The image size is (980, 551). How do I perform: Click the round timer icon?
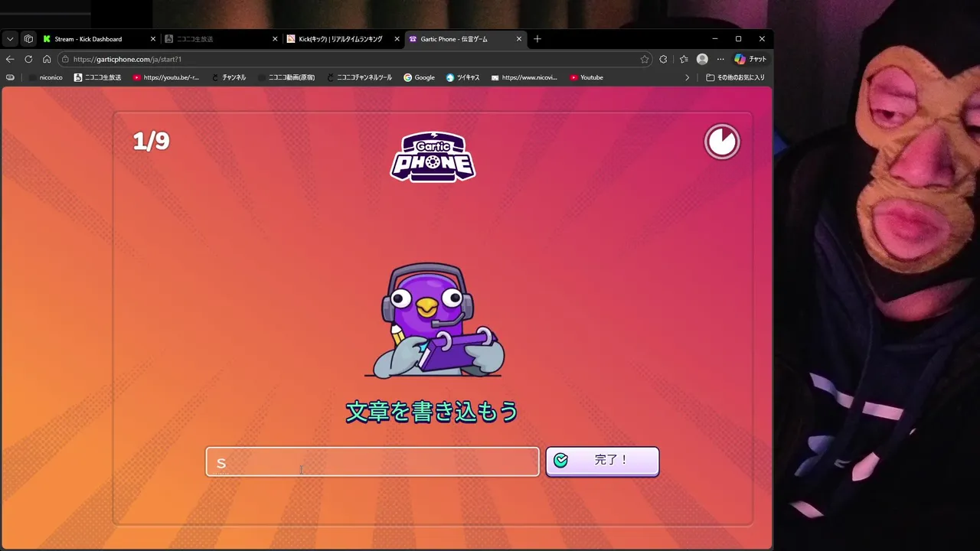pos(722,142)
